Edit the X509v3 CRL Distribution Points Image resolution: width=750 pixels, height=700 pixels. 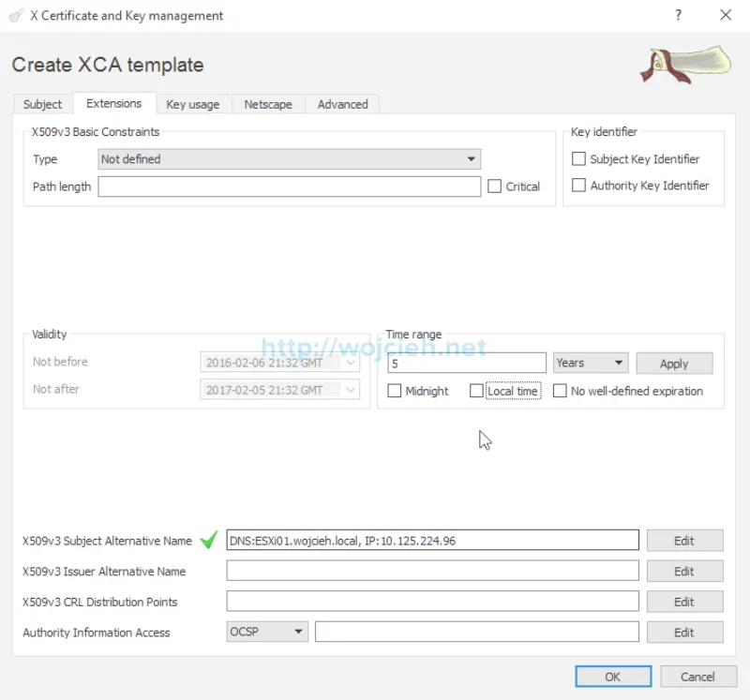click(684, 601)
